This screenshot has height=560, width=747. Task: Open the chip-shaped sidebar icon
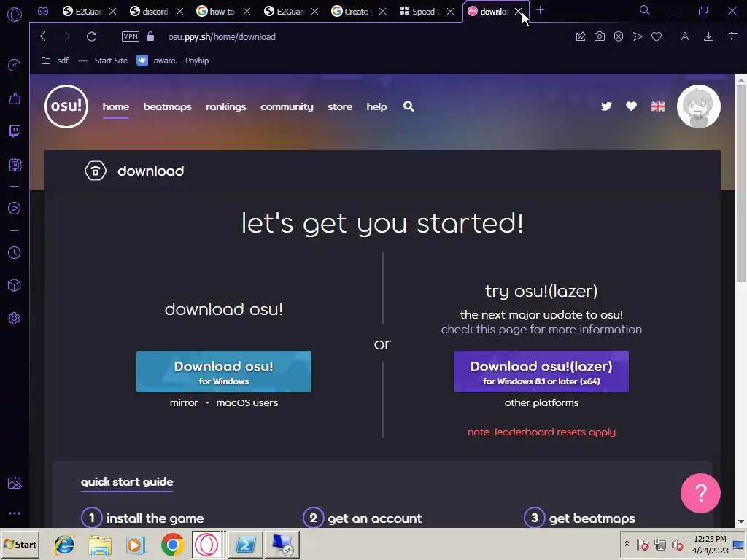pos(15,165)
